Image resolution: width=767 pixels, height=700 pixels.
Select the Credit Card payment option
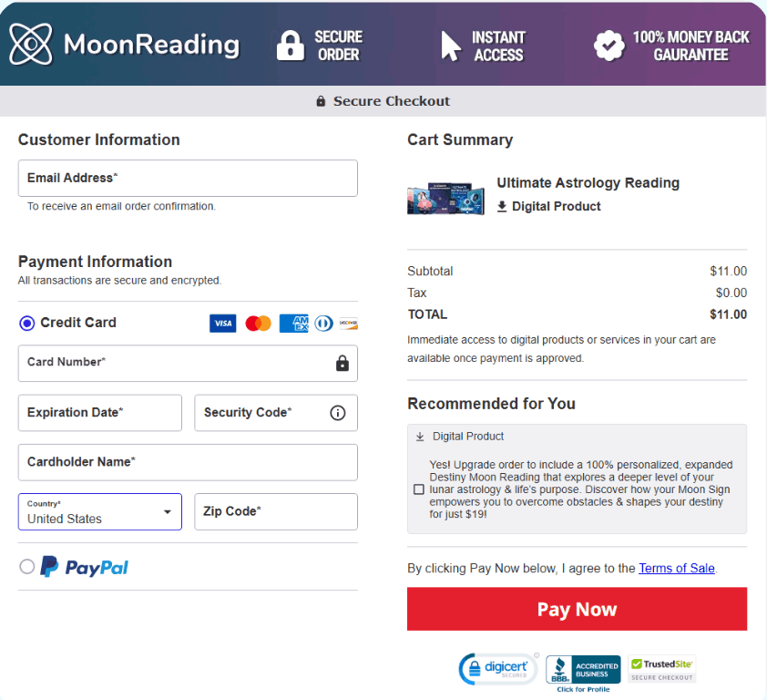click(26, 323)
